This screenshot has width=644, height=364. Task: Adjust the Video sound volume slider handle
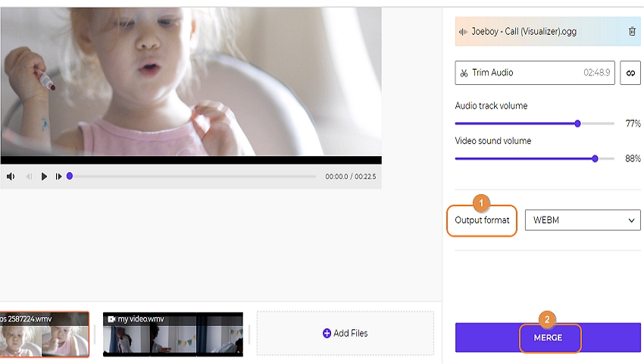point(595,158)
